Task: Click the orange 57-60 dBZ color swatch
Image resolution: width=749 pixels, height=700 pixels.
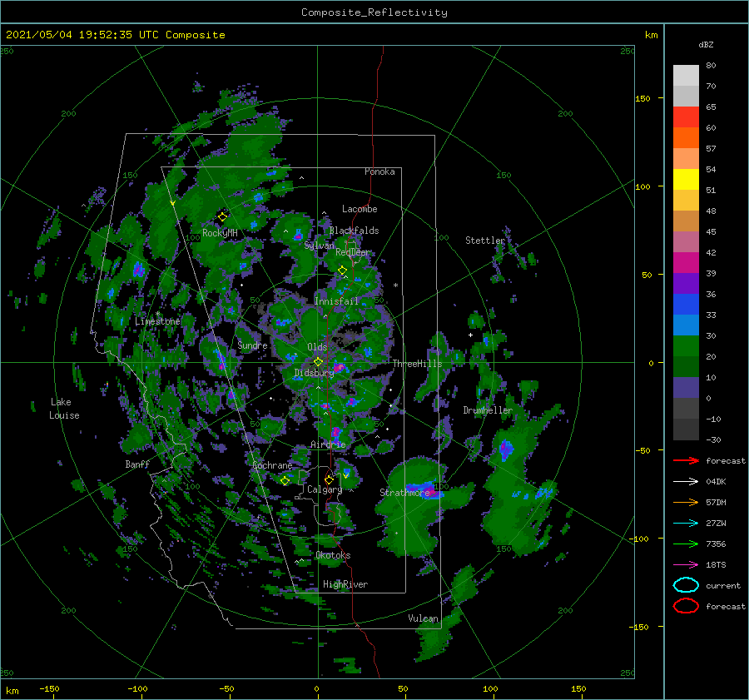Action: (686, 138)
